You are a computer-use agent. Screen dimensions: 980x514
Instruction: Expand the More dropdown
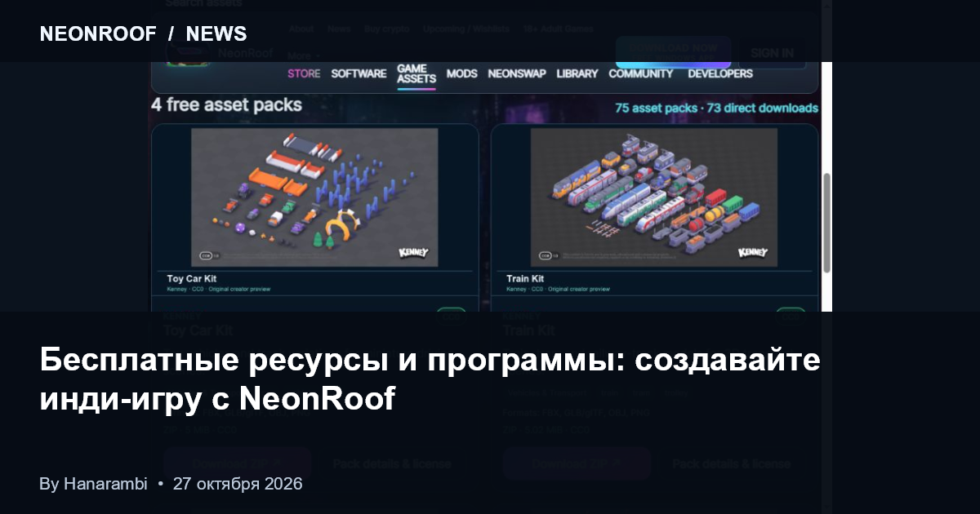303,55
